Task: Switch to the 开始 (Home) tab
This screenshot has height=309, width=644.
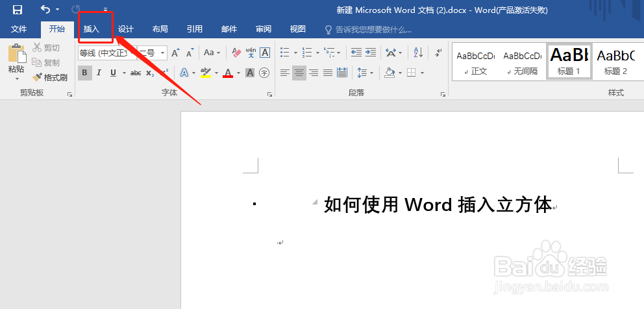Action: [x=57, y=29]
